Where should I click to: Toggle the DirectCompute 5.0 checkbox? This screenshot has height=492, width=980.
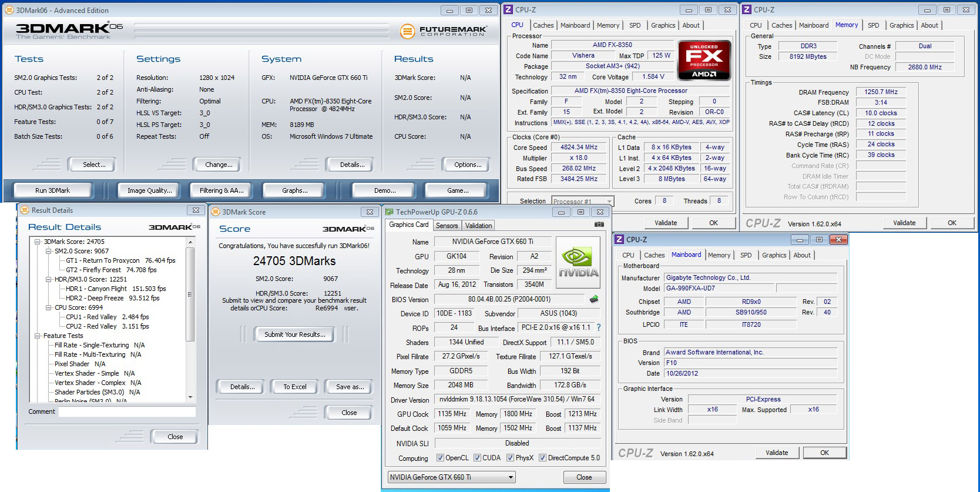[542, 458]
